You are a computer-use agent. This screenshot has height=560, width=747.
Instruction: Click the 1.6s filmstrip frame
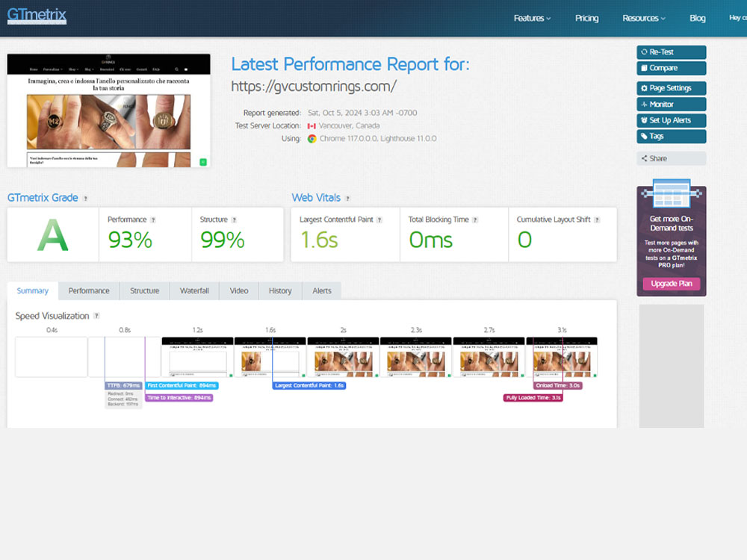(x=270, y=357)
